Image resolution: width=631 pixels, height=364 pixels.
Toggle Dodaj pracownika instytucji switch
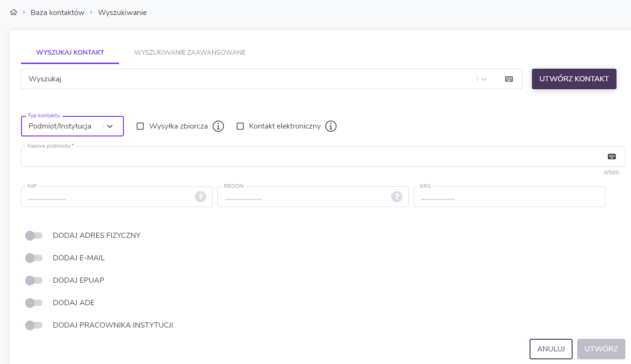coord(34,325)
